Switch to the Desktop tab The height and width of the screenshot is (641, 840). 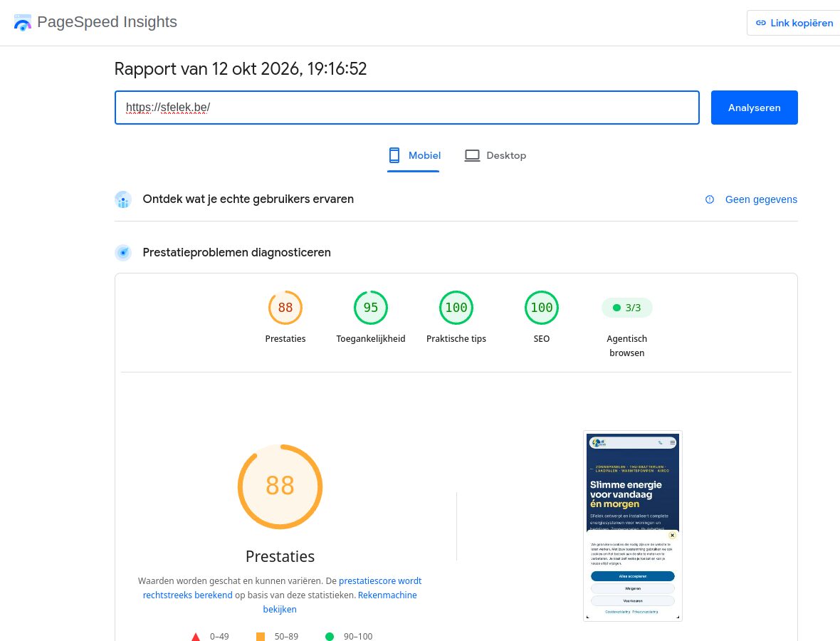coord(495,156)
